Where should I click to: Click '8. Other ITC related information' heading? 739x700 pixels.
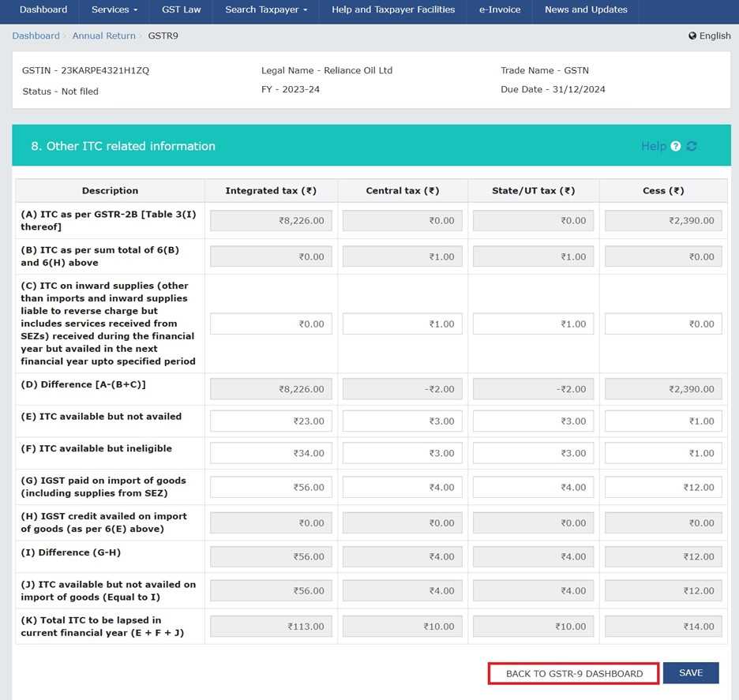[x=123, y=146]
